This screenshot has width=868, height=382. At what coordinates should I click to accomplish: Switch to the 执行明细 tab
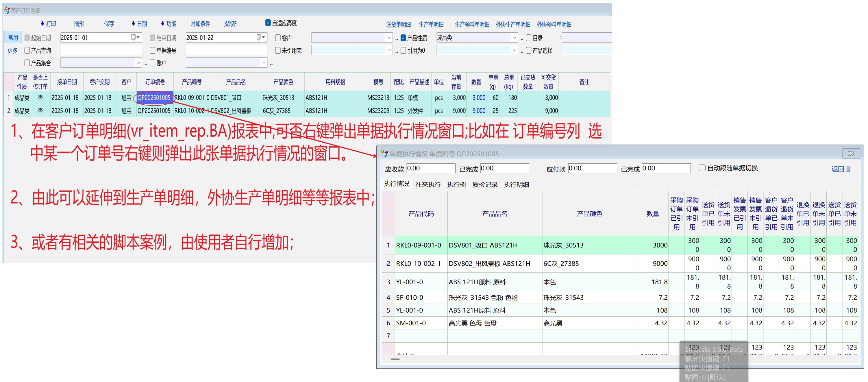pos(516,184)
